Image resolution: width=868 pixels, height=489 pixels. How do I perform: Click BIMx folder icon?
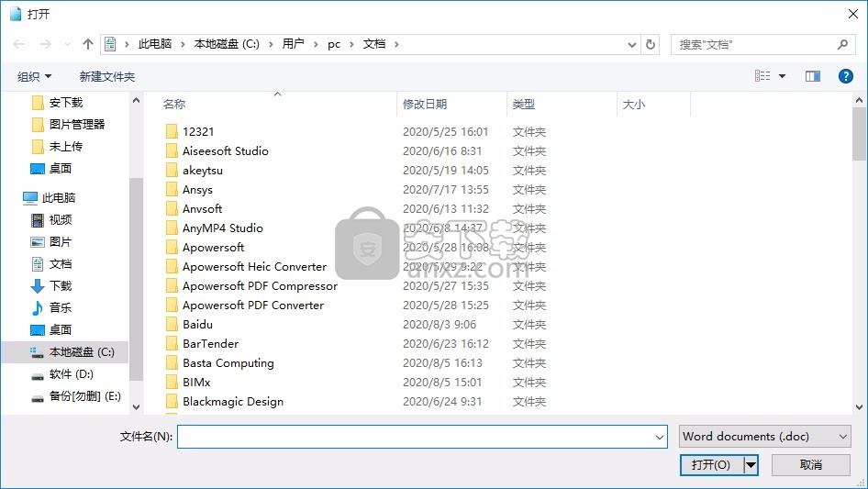(172, 383)
